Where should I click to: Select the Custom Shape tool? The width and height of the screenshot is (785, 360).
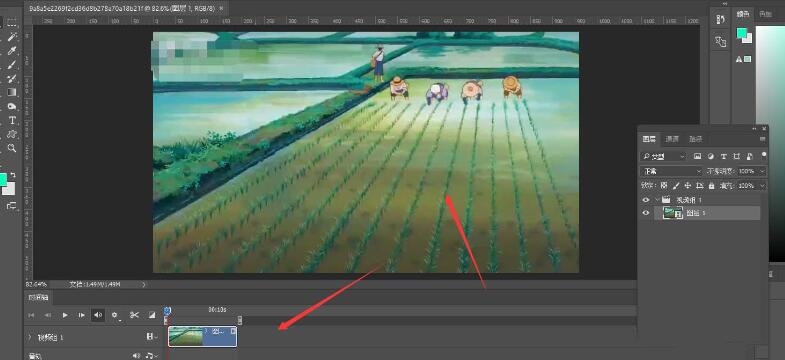tap(12, 134)
